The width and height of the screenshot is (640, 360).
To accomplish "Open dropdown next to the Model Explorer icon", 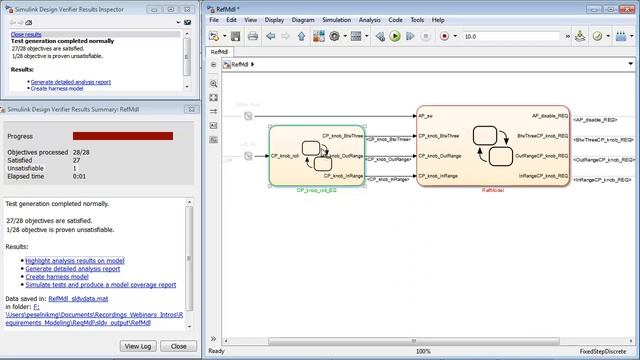I will tap(367, 36).
